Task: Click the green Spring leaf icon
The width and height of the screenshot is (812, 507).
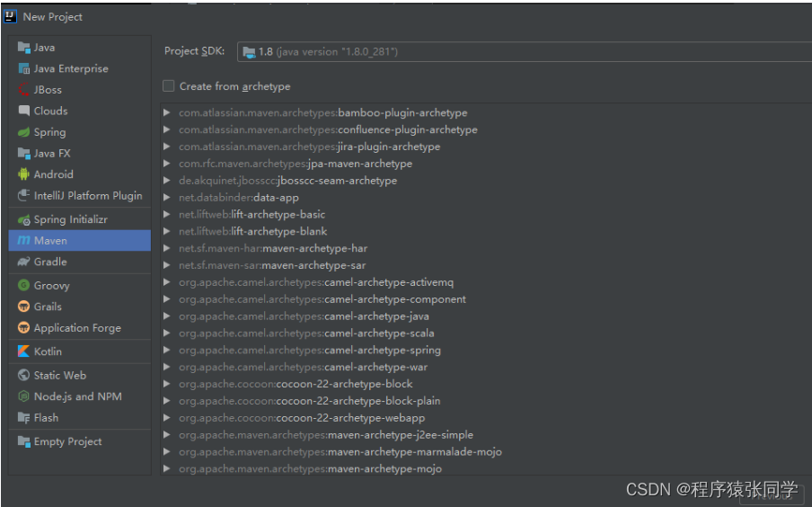Action: tap(24, 132)
